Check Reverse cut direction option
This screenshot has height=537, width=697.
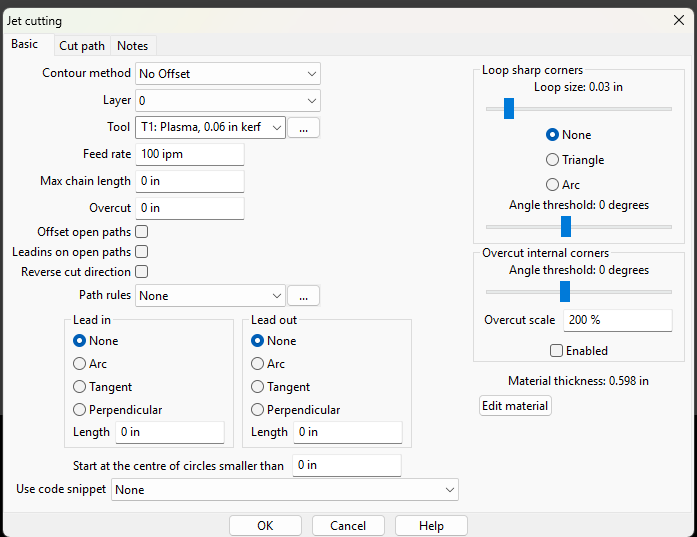point(141,272)
